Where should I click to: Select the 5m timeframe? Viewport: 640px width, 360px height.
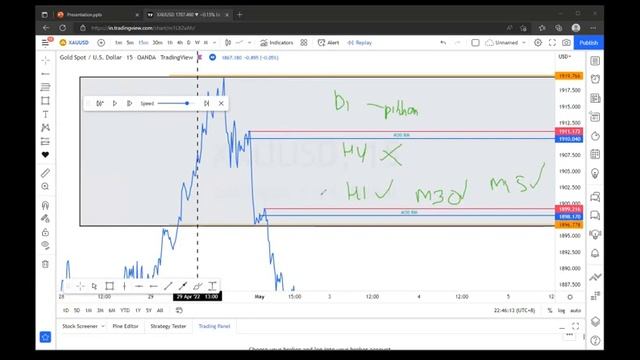pyautogui.click(x=130, y=42)
